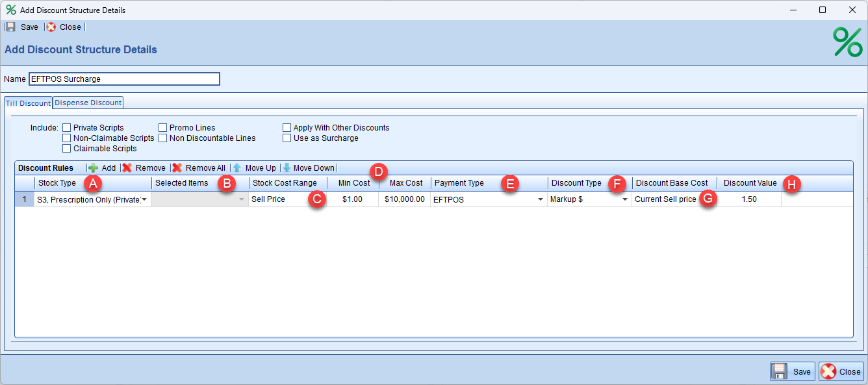Select the Till Discount tab
868x385 pixels.
click(x=28, y=103)
